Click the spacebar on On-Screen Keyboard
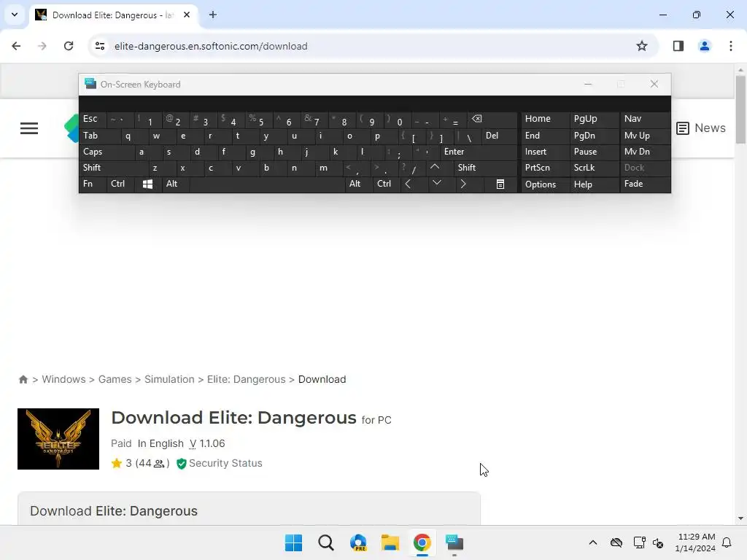Screen dimensions: 747x560 [x=267, y=184]
